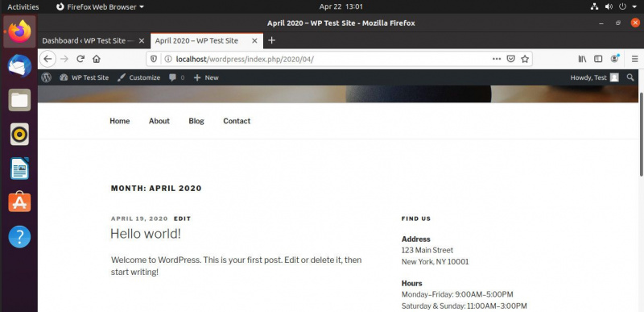Open Firefox library icon
644x312 pixels.
click(x=582, y=59)
